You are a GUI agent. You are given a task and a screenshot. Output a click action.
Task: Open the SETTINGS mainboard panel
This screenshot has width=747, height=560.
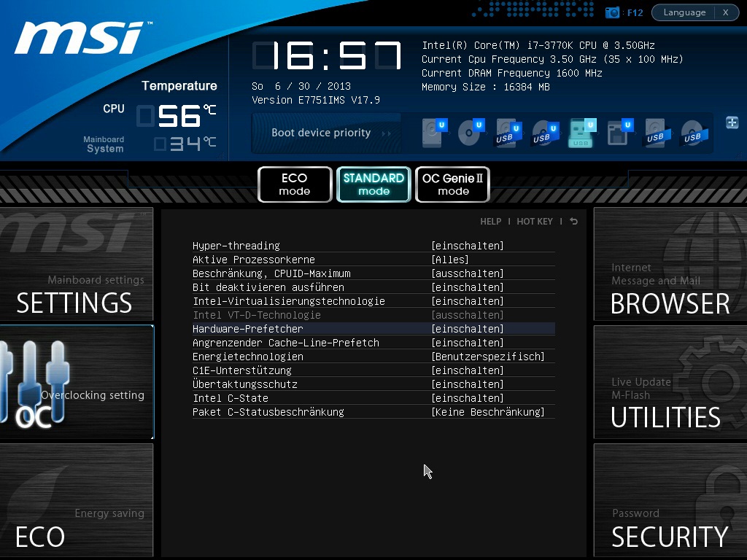click(76, 264)
